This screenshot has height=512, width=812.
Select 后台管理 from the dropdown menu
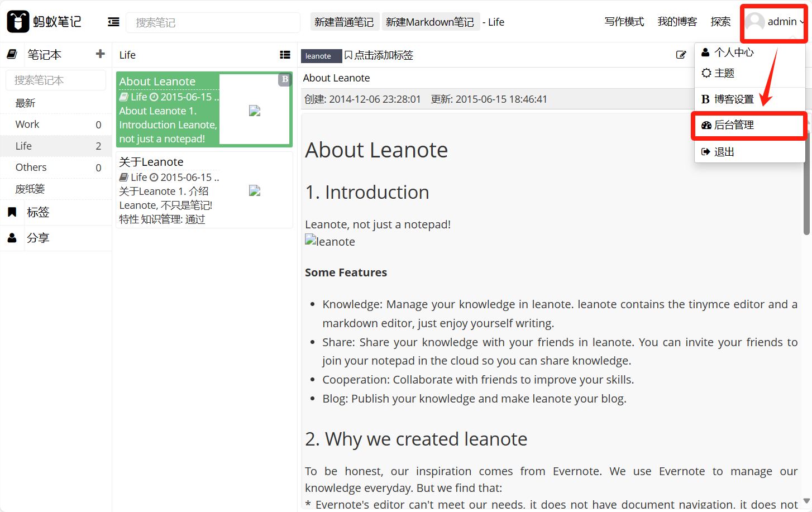point(734,125)
